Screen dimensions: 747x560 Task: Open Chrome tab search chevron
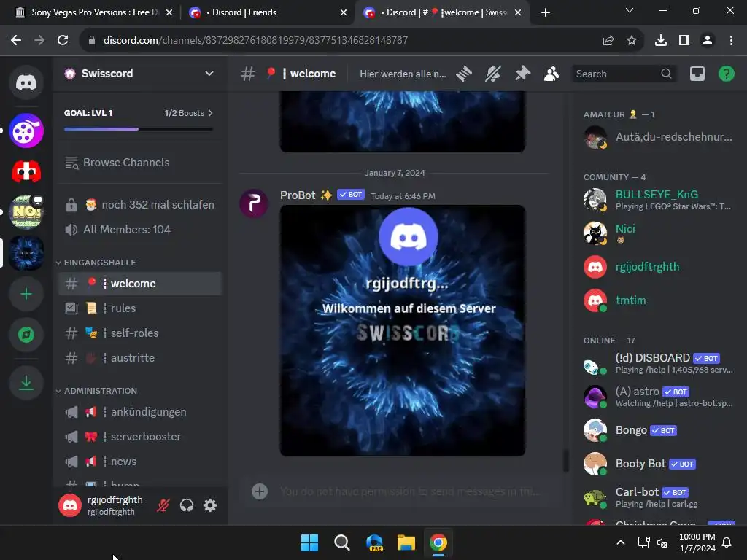(x=630, y=10)
